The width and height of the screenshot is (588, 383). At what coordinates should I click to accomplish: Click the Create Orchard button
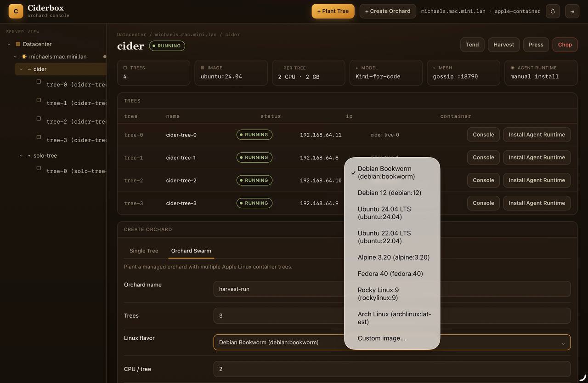388,11
